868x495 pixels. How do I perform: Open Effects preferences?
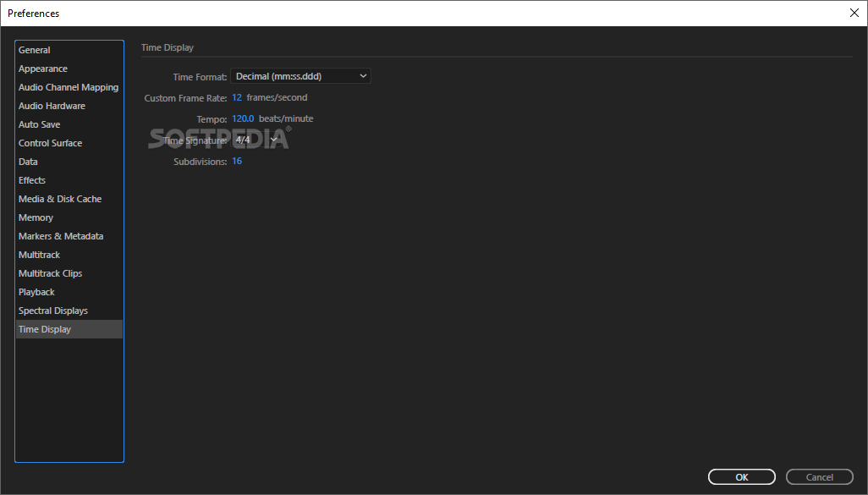pos(69,180)
